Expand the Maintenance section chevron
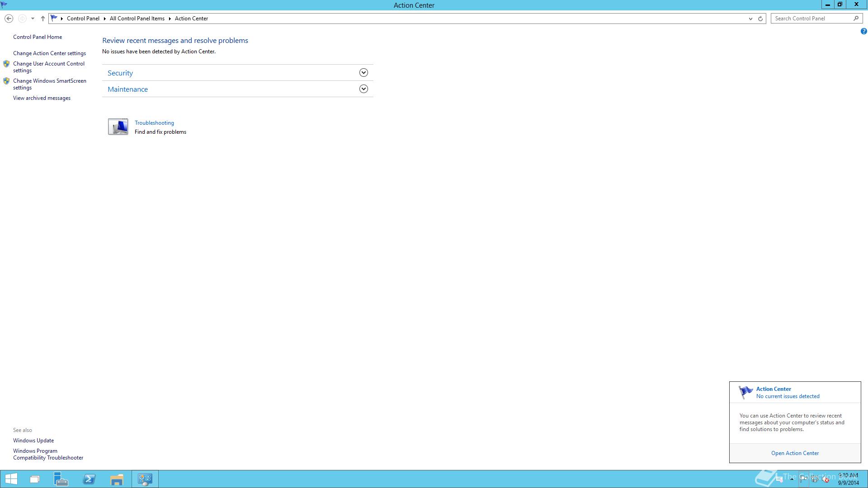Viewport: 868px width, 488px height. click(363, 89)
